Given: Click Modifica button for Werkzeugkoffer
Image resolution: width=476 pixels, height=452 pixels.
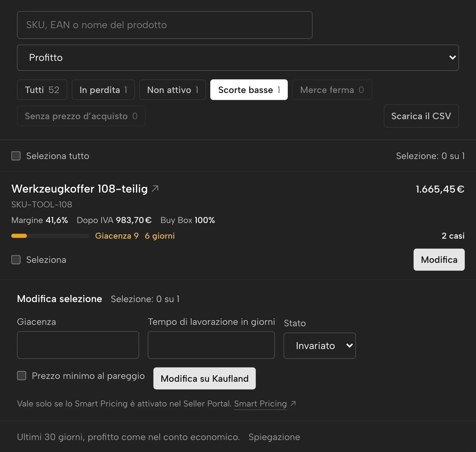Looking at the screenshot, I should pyautogui.click(x=439, y=260).
